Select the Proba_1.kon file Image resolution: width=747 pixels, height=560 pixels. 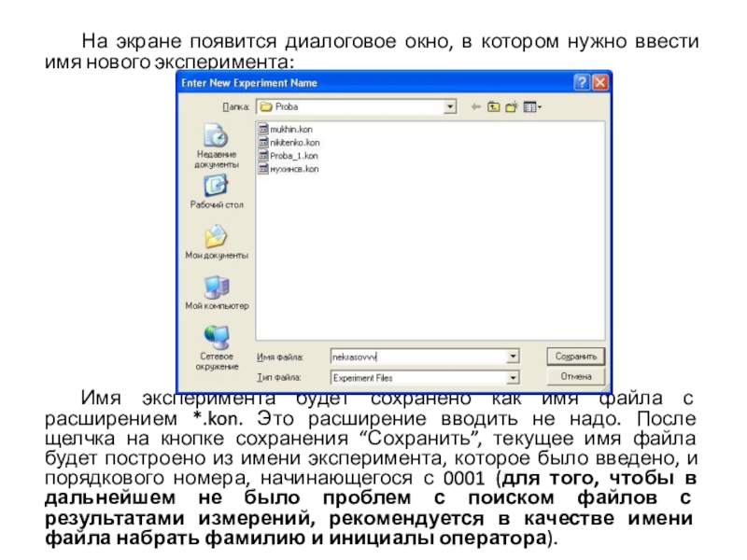pyautogui.click(x=289, y=156)
